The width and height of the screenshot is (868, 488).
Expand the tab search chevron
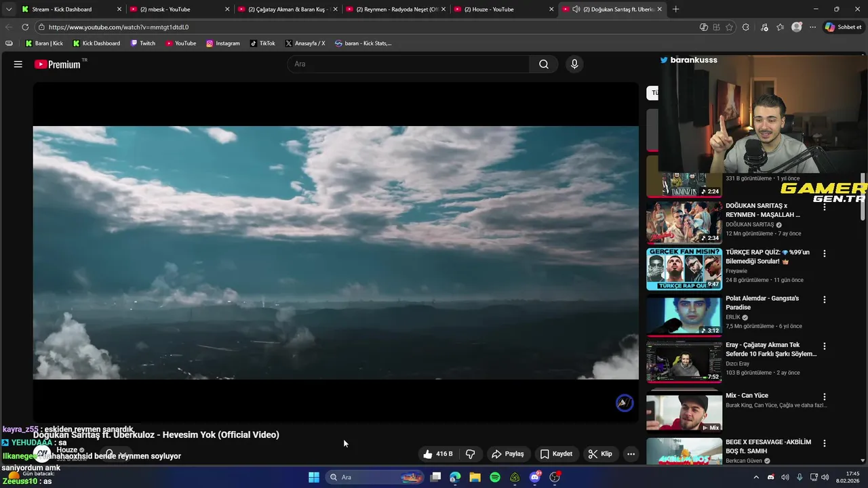(x=9, y=9)
